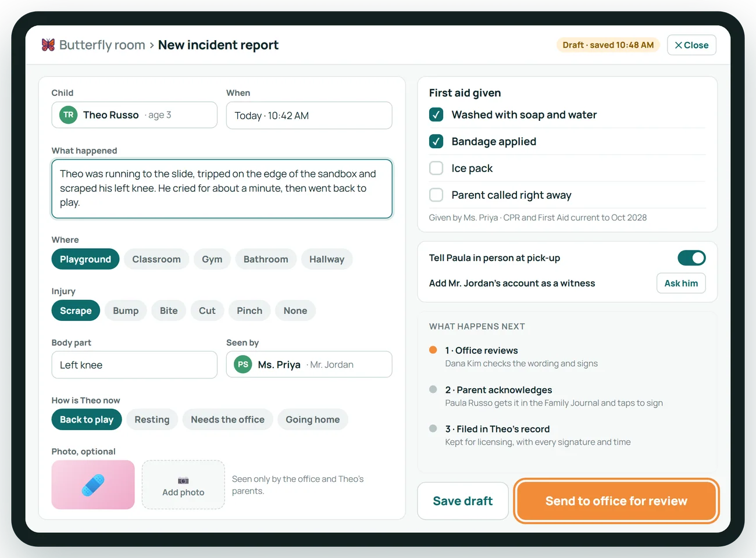Click into the What happened text box
The width and height of the screenshot is (756, 558).
222,189
